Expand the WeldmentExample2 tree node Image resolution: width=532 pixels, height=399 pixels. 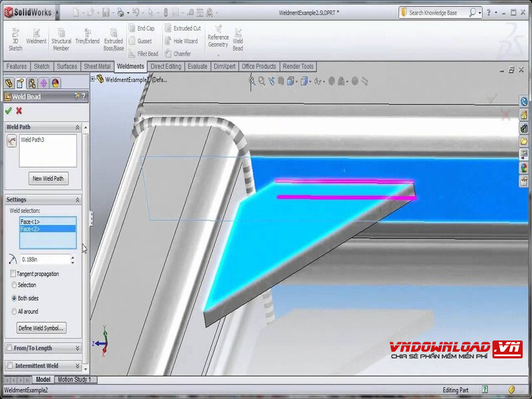[x=92, y=78]
